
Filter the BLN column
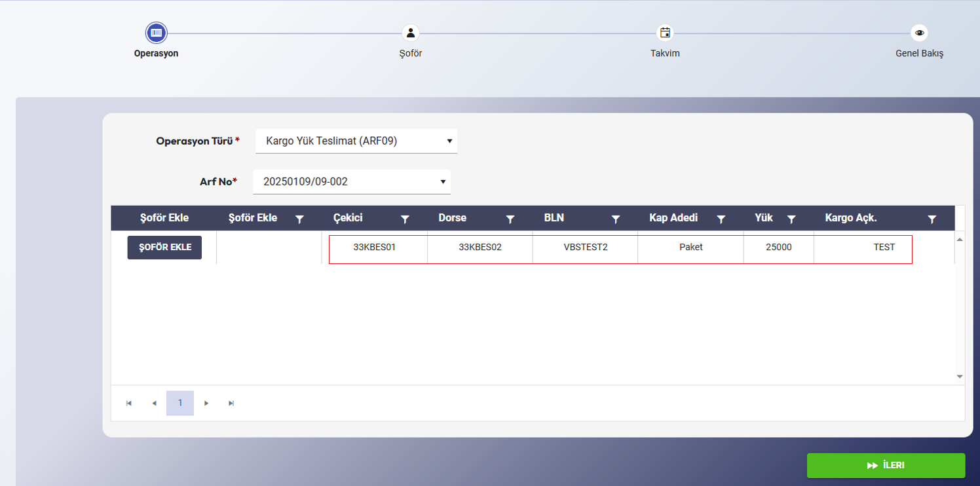tap(616, 219)
